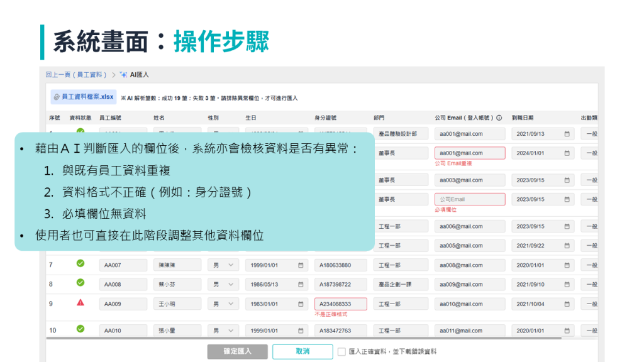644x362 pixels.
Task: Click info icon beside 公司 Email header
Action: point(499,118)
